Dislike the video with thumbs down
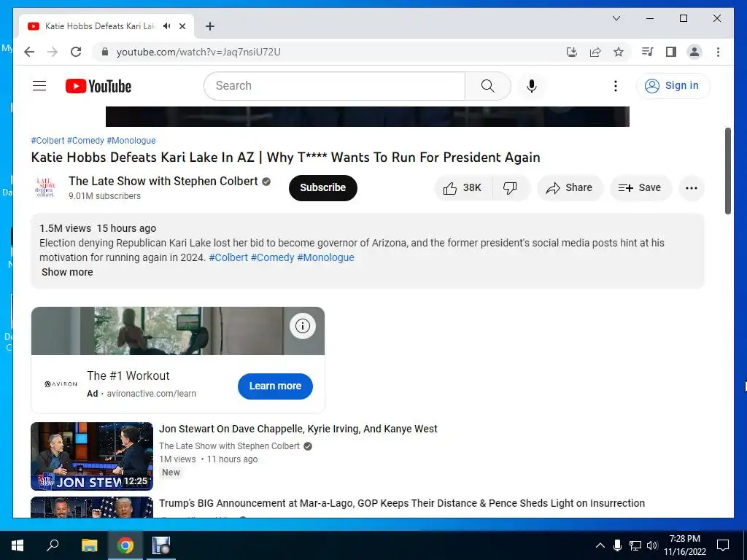This screenshot has height=560, width=747. (x=510, y=187)
